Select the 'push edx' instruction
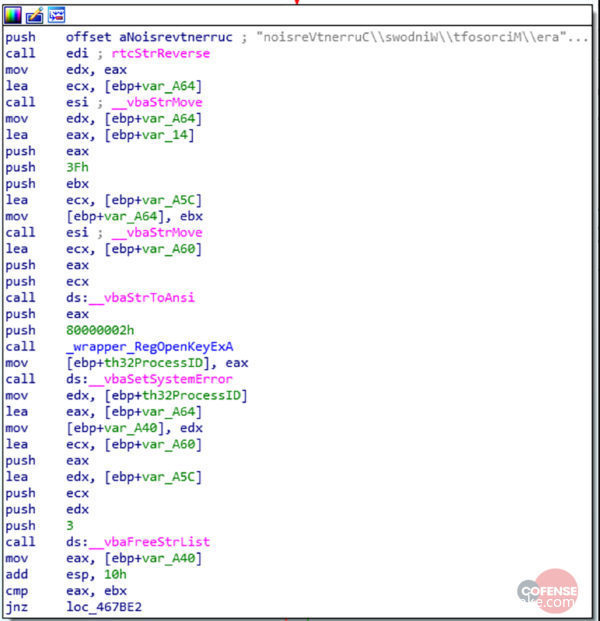600x621 pixels. pyautogui.click(x=47, y=509)
